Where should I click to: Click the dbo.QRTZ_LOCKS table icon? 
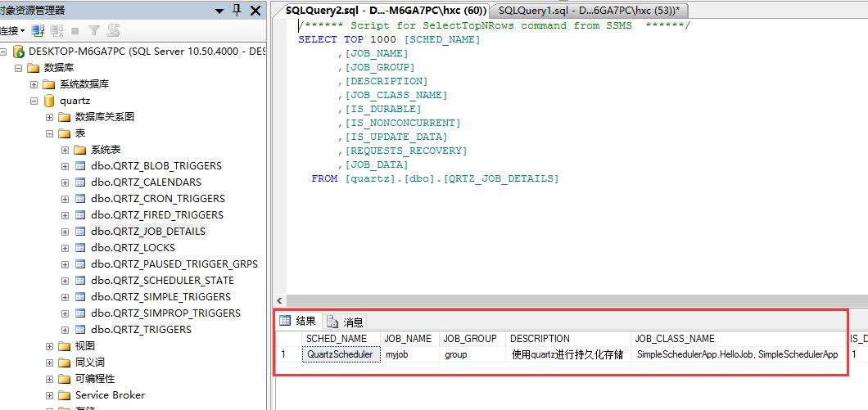pyautogui.click(x=80, y=247)
